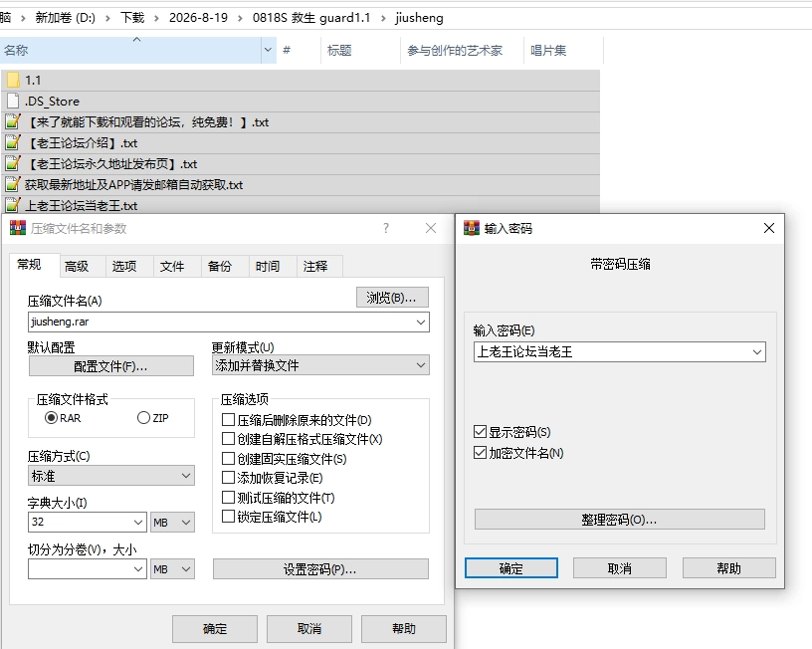The image size is (812, 649).
Task: Click the 下载 breadcrumb in address bar
Action: tap(132, 18)
